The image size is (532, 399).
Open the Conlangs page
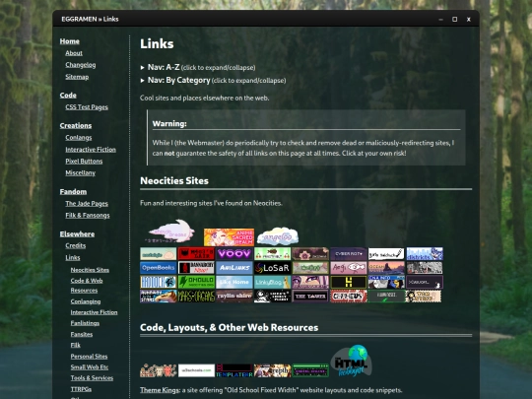pos(79,137)
